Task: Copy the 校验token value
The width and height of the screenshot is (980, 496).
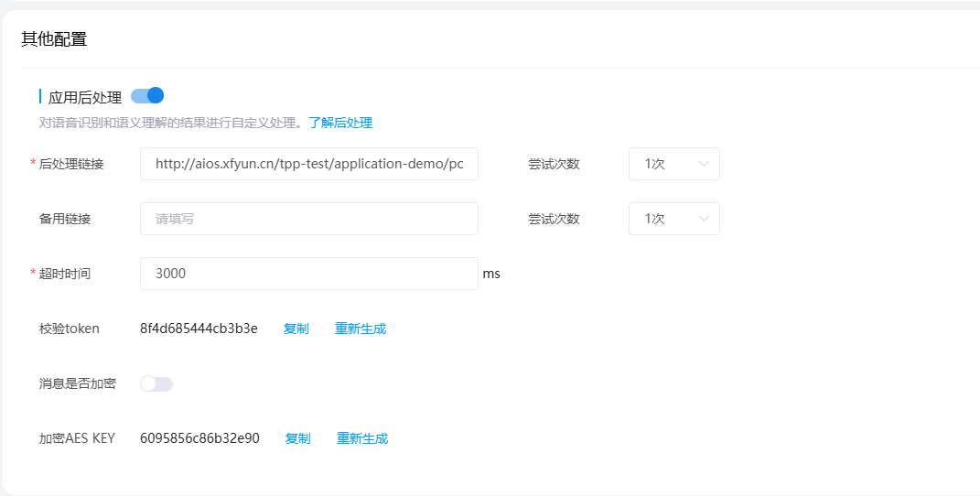Action: (296, 329)
